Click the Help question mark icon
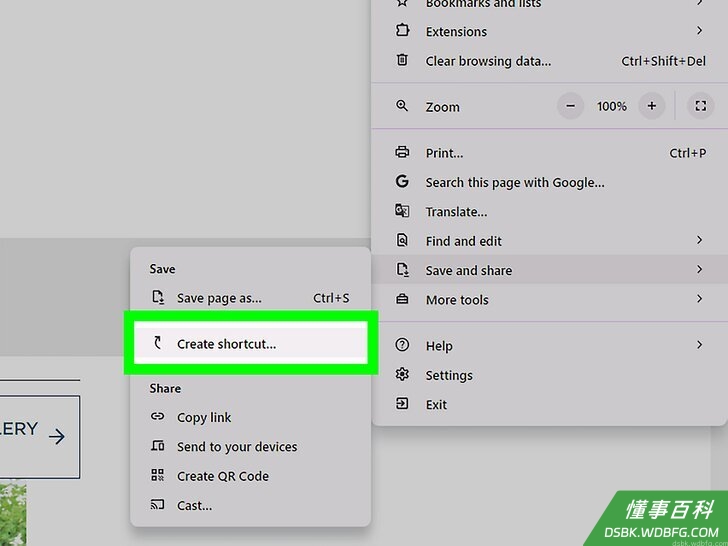Viewport: 728px width, 546px height. point(402,344)
